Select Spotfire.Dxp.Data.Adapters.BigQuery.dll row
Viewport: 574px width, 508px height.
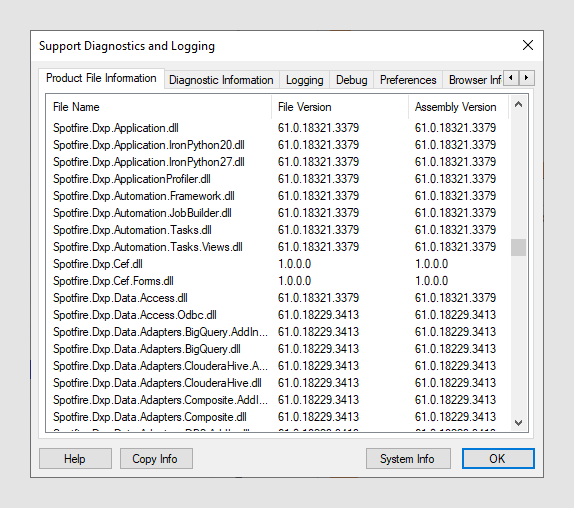click(277, 349)
